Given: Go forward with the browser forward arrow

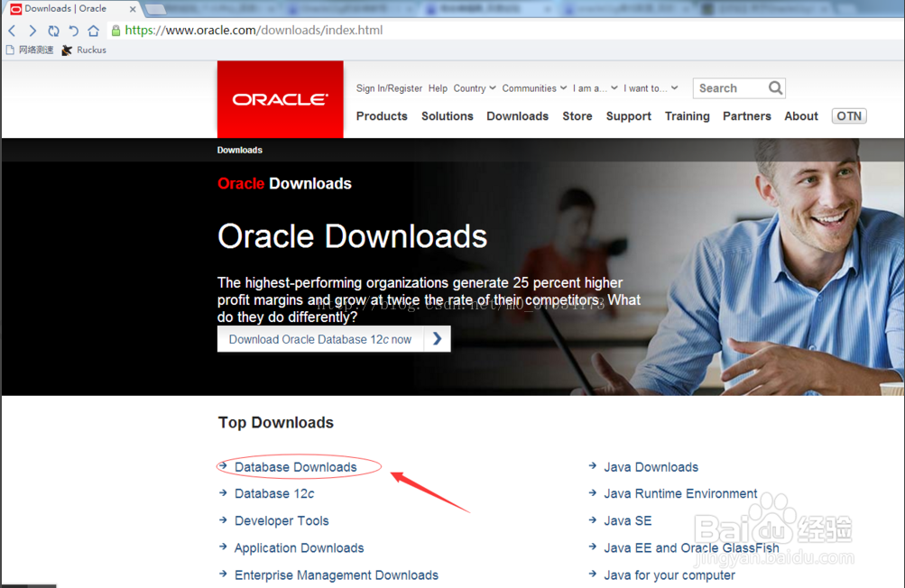Looking at the screenshot, I should pos(32,31).
